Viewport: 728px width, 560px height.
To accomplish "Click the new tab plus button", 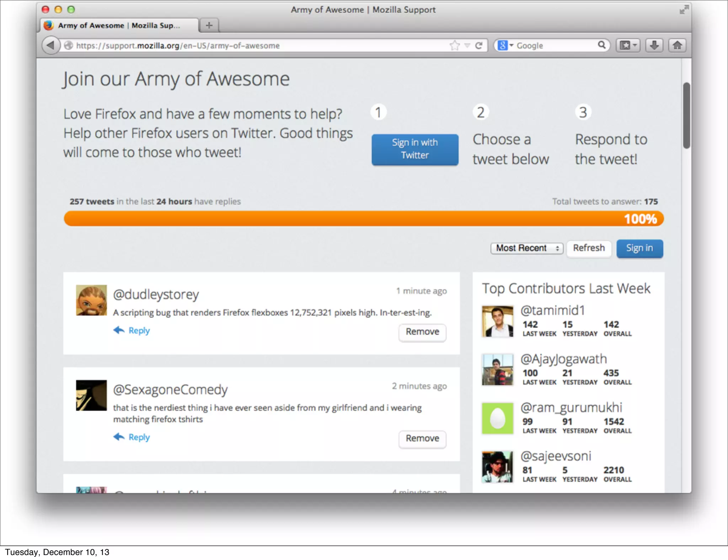I will [x=209, y=25].
